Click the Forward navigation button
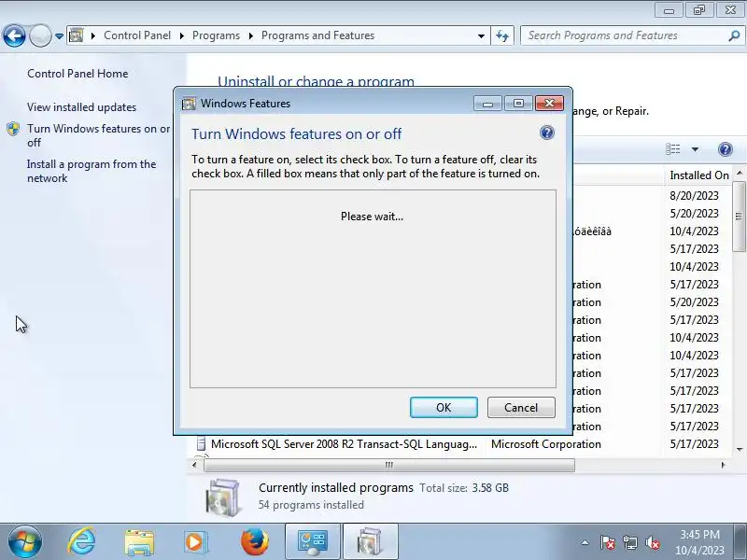The height and width of the screenshot is (560, 747). [40, 35]
